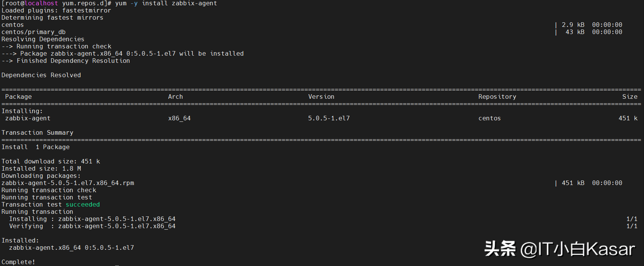Click the 'Resolving Dependencies' line

43,39
